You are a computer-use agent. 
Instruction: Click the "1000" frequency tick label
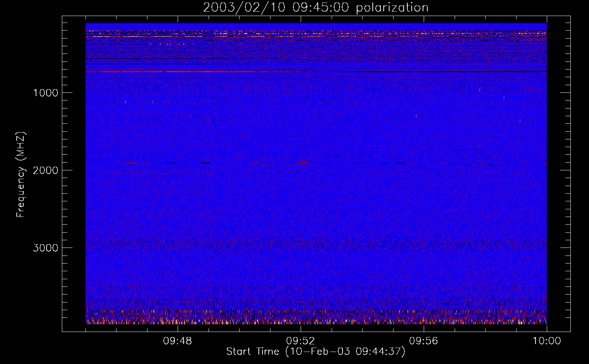click(x=46, y=93)
